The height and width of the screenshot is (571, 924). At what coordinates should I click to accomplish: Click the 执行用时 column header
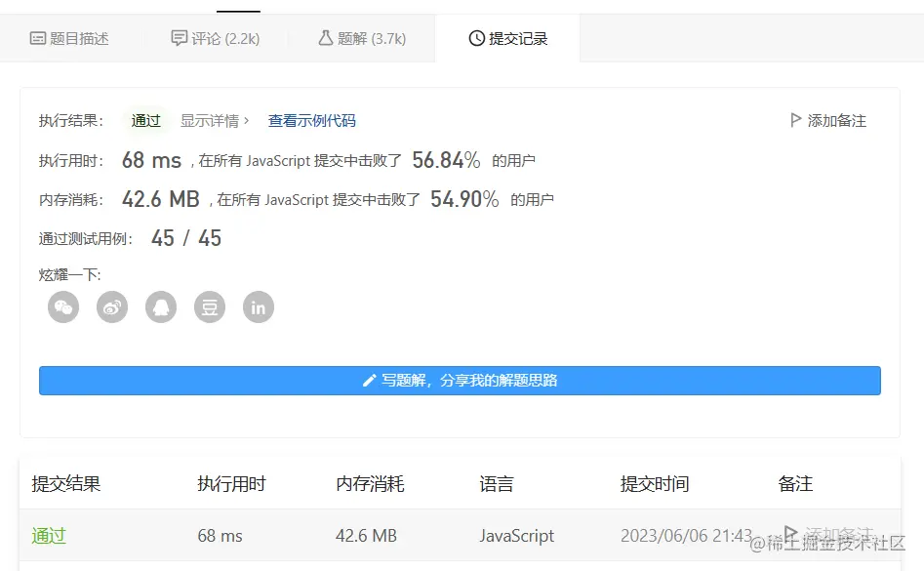click(x=231, y=484)
